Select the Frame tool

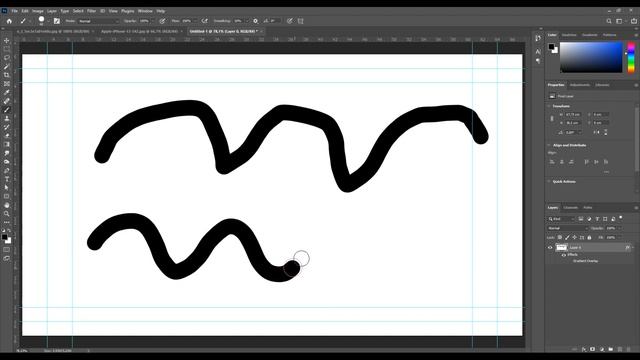click(x=7, y=84)
